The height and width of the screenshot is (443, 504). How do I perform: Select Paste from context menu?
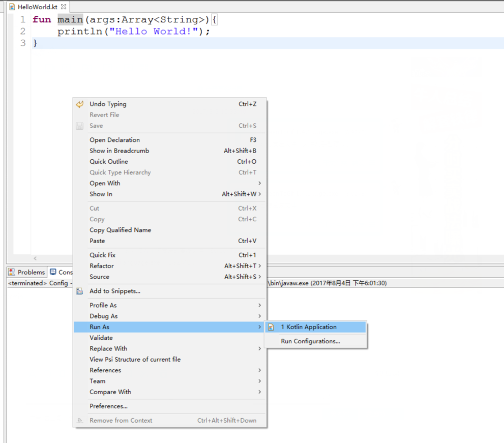pos(170,241)
